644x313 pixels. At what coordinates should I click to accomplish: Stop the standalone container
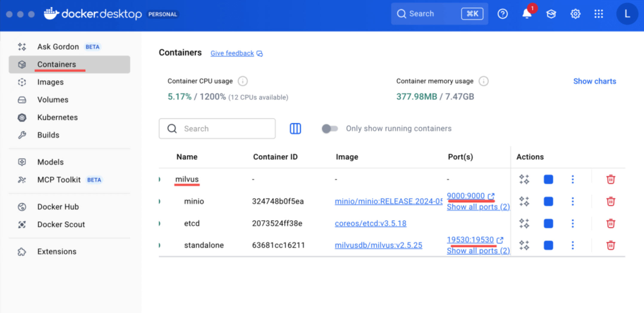click(x=548, y=245)
